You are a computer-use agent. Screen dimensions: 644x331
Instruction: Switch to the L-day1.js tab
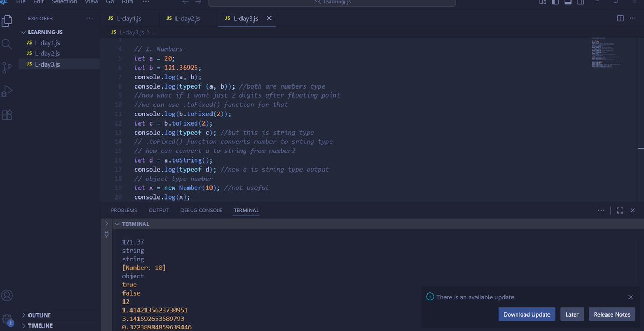coord(130,18)
